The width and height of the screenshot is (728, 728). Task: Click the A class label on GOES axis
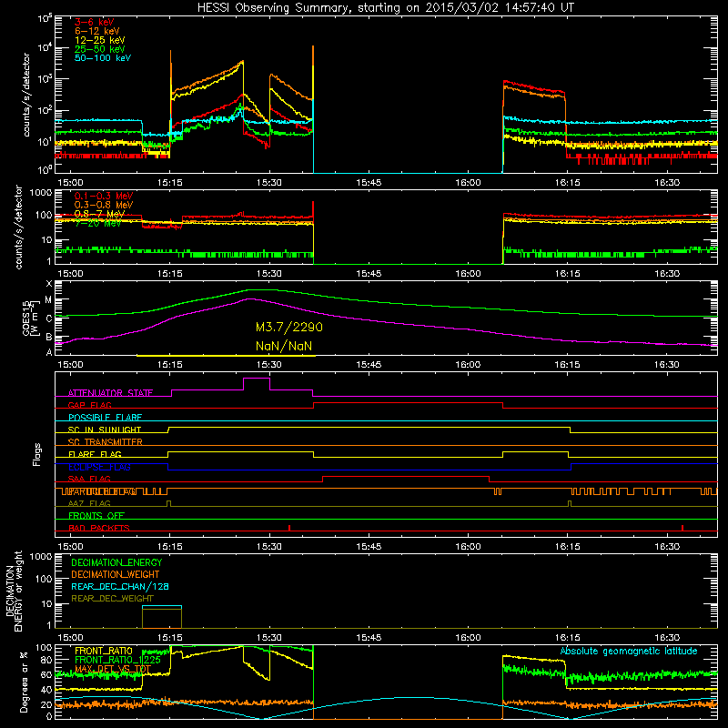point(49,352)
